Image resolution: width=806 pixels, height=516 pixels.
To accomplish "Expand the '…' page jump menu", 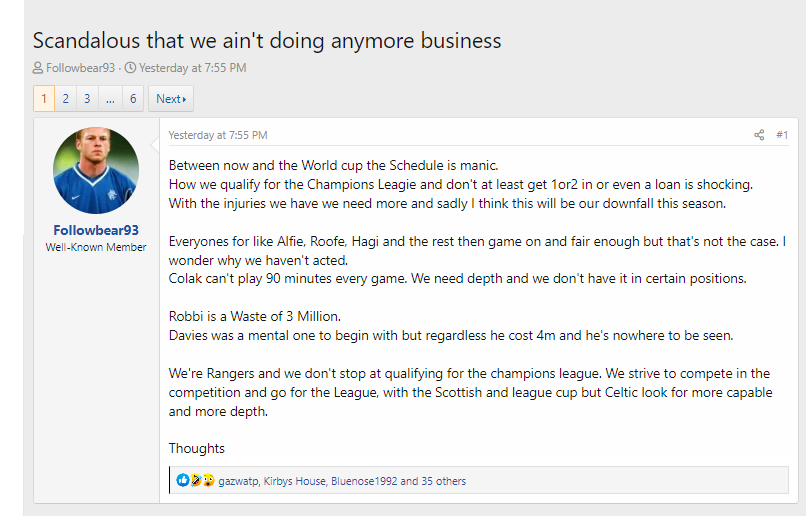I will pos(110,99).
